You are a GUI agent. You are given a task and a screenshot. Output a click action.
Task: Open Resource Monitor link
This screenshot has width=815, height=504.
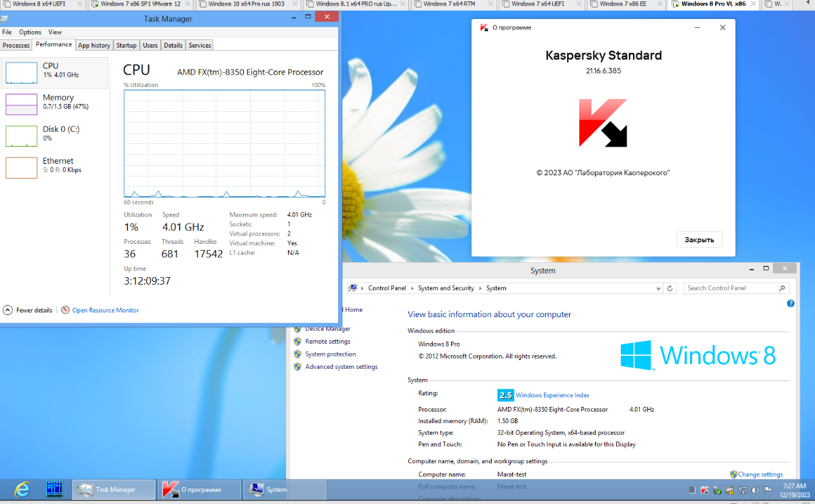(x=105, y=310)
